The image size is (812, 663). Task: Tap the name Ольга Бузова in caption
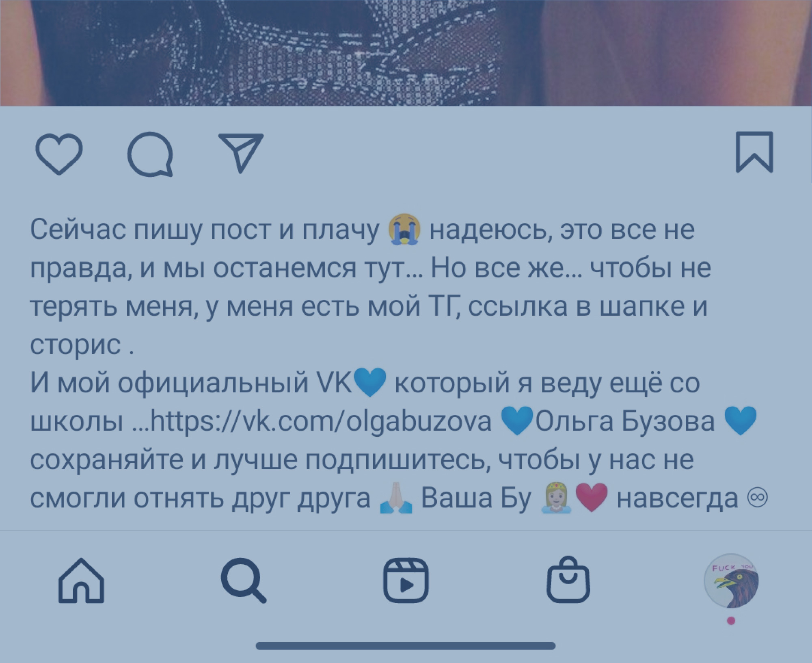click(x=625, y=421)
